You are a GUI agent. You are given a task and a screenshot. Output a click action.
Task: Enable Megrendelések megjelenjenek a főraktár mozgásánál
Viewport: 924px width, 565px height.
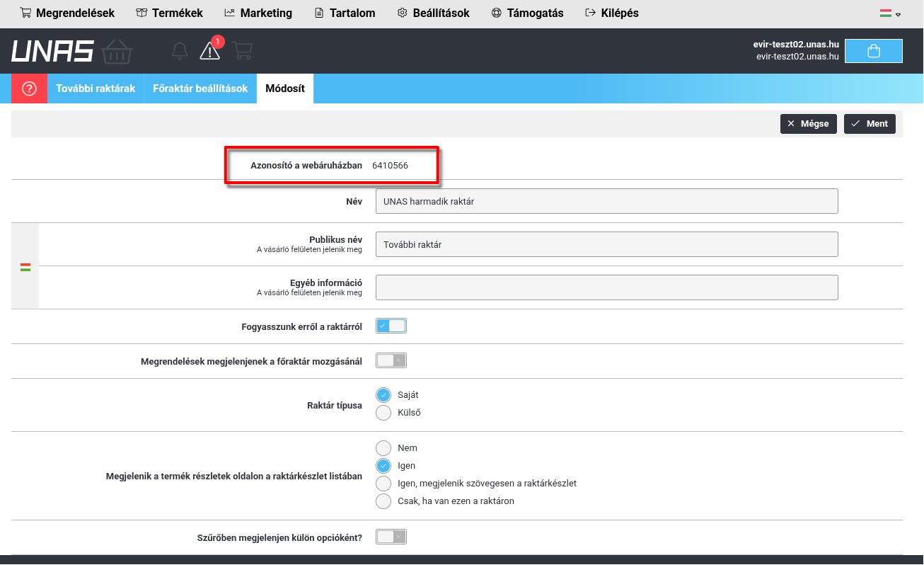[391, 361]
